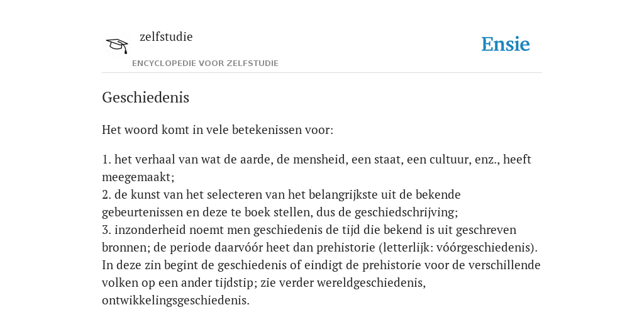Click the horizontal divider under the header
Viewport: 644px width, 322px height.
click(322, 73)
